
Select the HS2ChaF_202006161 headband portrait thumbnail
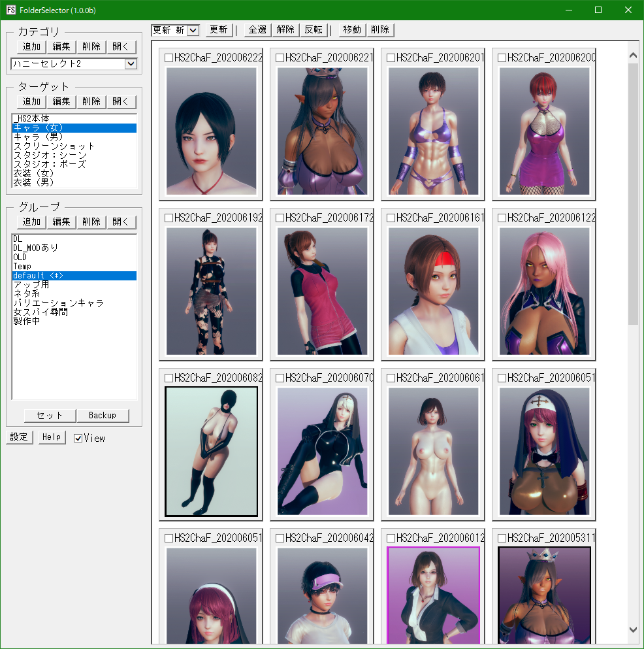tap(434, 291)
